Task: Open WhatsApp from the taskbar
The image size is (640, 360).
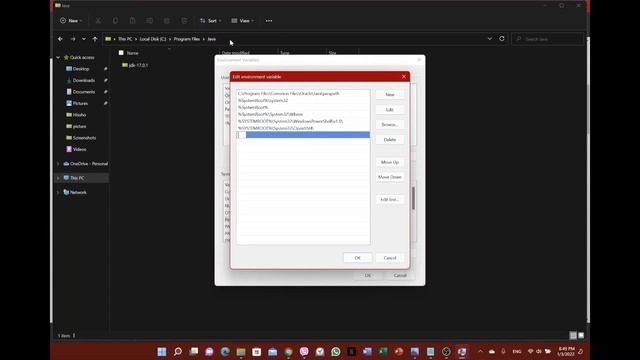Action: point(336,352)
